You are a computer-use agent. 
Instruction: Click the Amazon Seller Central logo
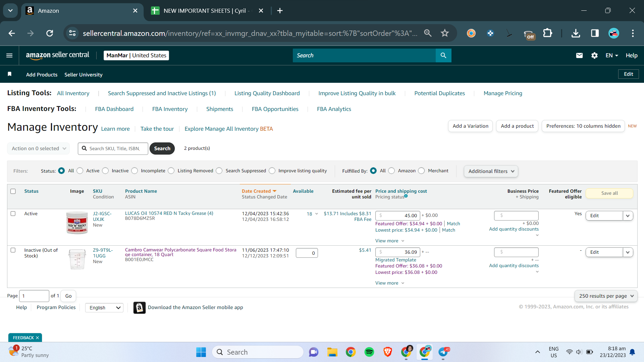(x=57, y=55)
